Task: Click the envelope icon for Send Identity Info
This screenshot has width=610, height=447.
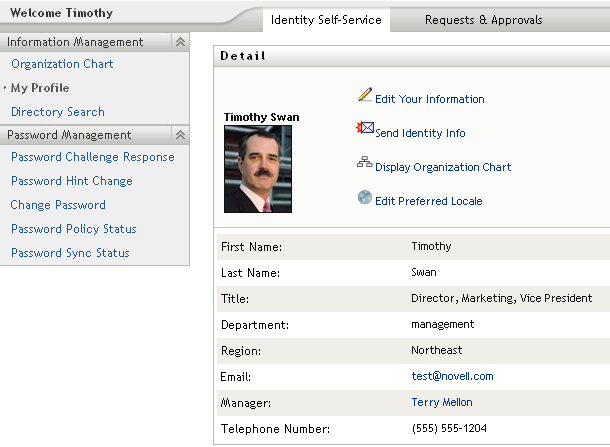Action: point(365,129)
